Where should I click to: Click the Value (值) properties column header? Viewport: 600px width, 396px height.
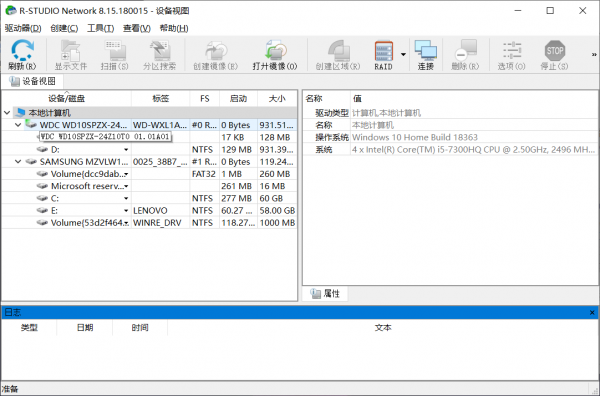pos(474,99)
